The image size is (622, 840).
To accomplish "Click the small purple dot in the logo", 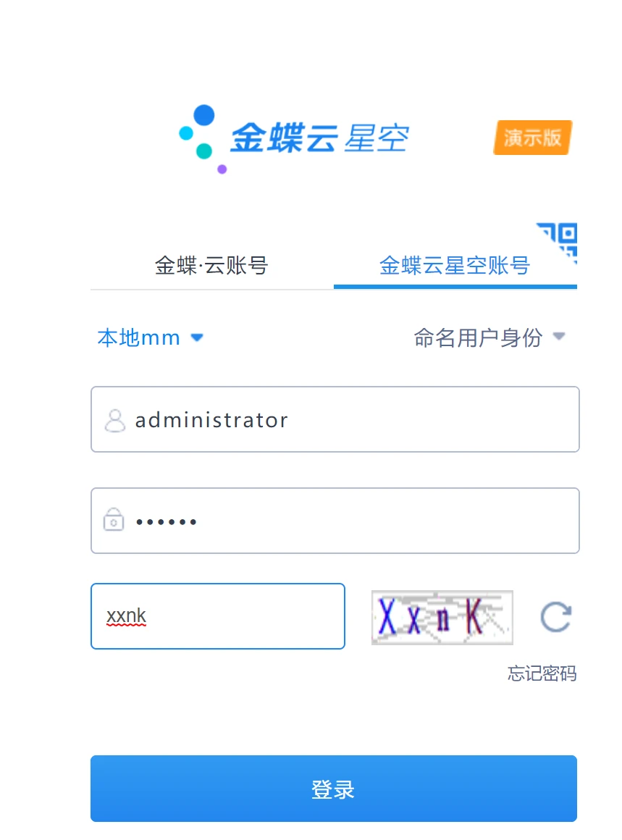I will click(222, 169).
